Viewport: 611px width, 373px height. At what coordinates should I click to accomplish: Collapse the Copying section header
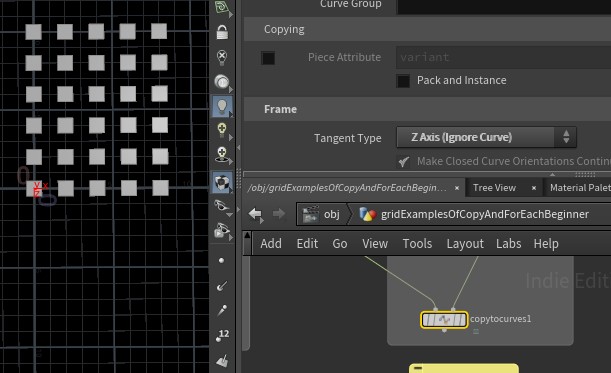[x=427, y=29]
